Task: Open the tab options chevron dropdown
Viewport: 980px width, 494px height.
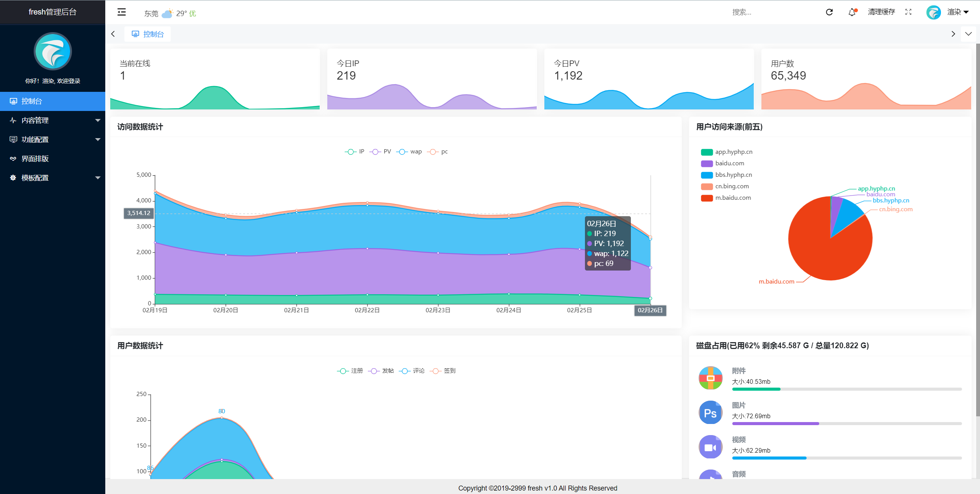Action: pos(969,34)
